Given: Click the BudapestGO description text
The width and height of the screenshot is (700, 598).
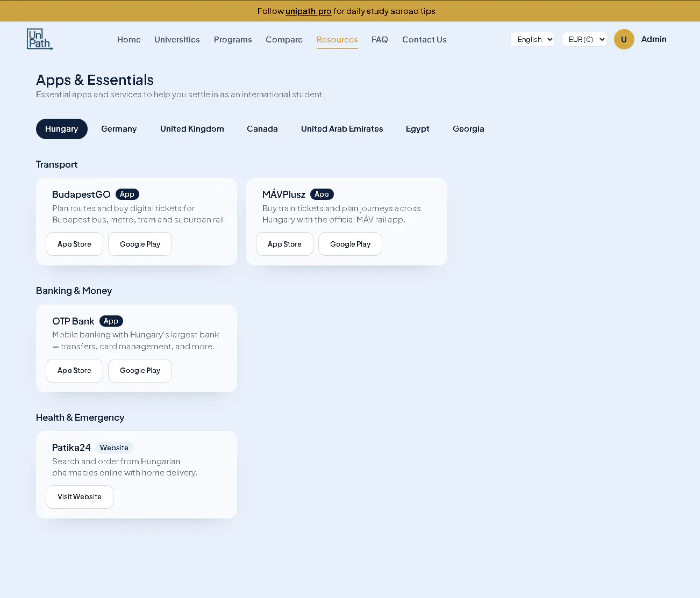Looking at the screenshot, I should coord(139,214).
